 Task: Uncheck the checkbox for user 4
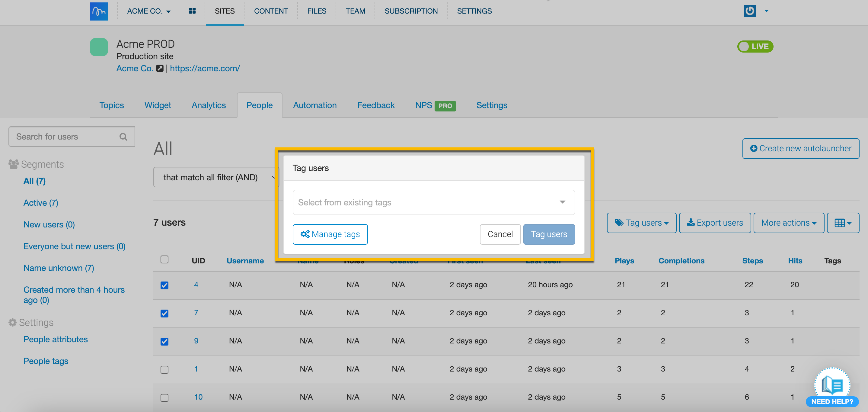click(164, 285)
